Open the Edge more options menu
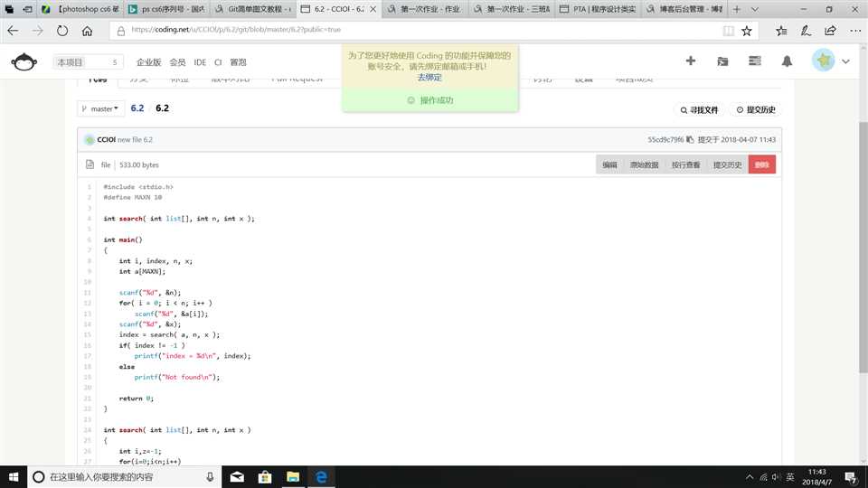The width and height of the screenshot is (868, 488). click(855, 31)
